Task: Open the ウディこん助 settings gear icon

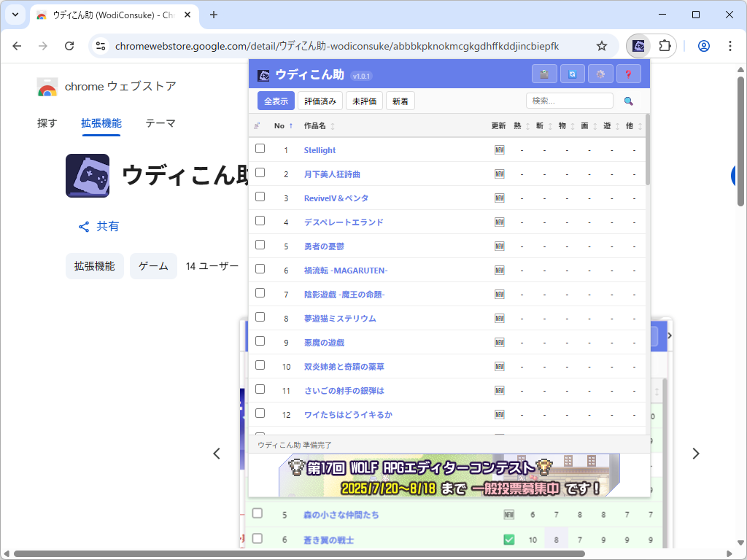Action: click(x=600, y=74)
